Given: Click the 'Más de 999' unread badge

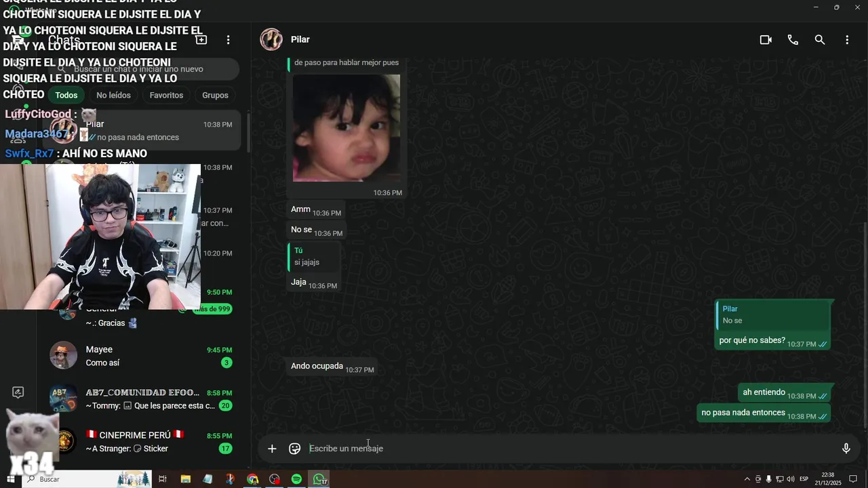Looking at the screenshot, I should [x=212, y=309].
